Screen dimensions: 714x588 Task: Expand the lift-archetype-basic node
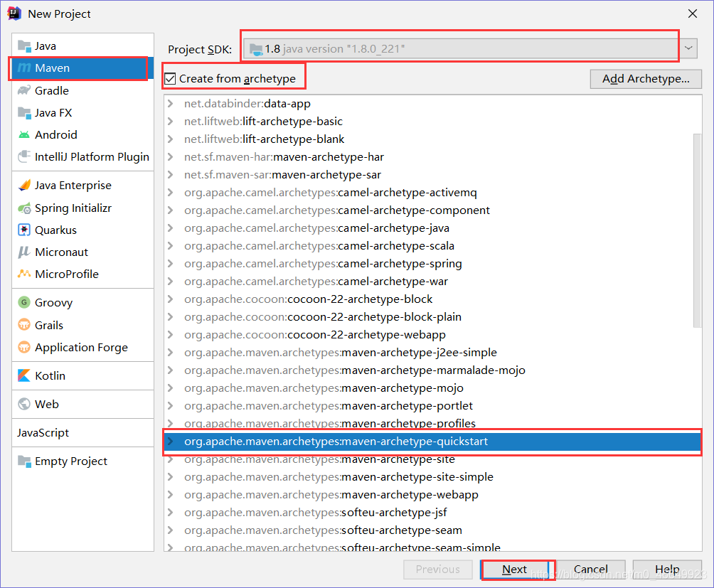click(171, 121)
